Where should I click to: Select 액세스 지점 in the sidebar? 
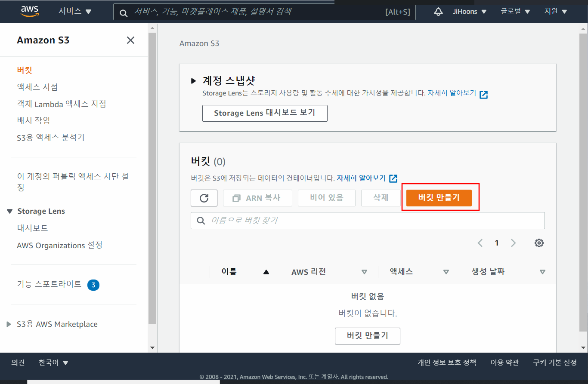pos(37,87)
